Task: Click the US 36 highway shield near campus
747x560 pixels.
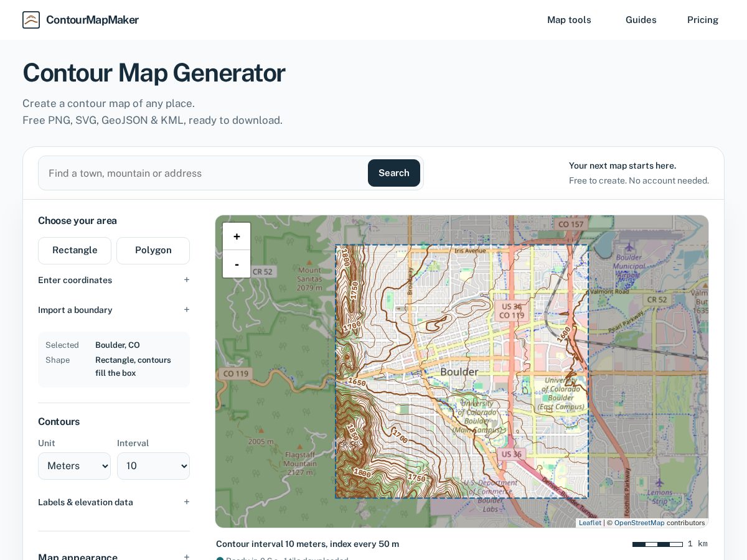Action: pyautogui.click(x=512, y=454)
